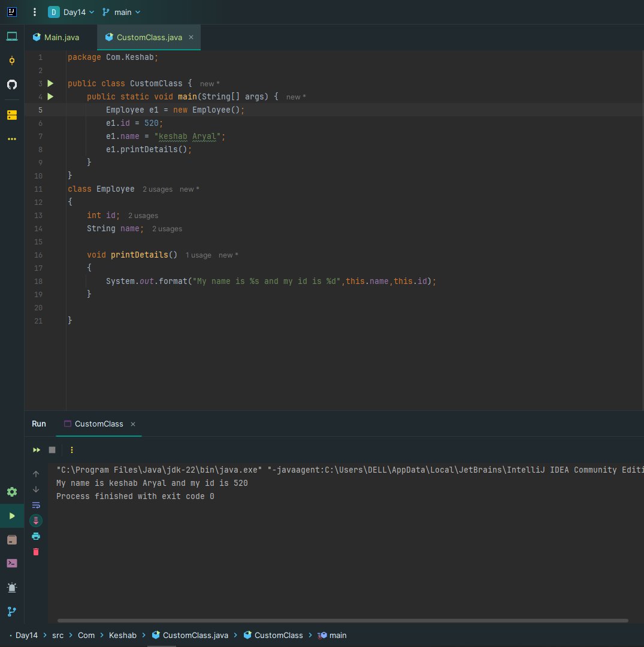
Task: Close the CustomClass run tab
Action: click(133, 424)
